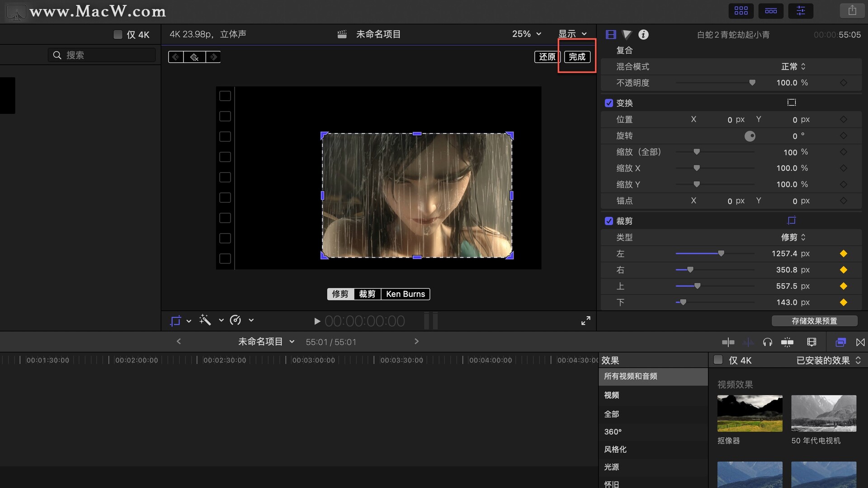The image size is (868, 488).
Task: Toggle snapping icon in timeline
Action: tap(787, 342)
